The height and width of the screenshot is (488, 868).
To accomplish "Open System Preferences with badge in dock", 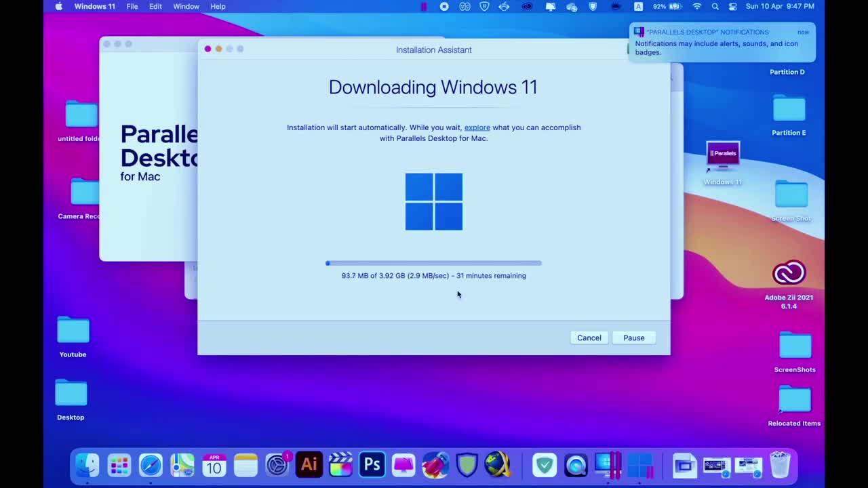I will click(277, 465).
